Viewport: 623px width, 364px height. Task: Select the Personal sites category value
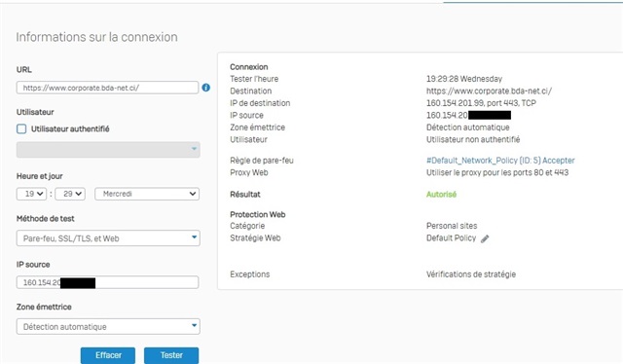[x=452, y=226]
